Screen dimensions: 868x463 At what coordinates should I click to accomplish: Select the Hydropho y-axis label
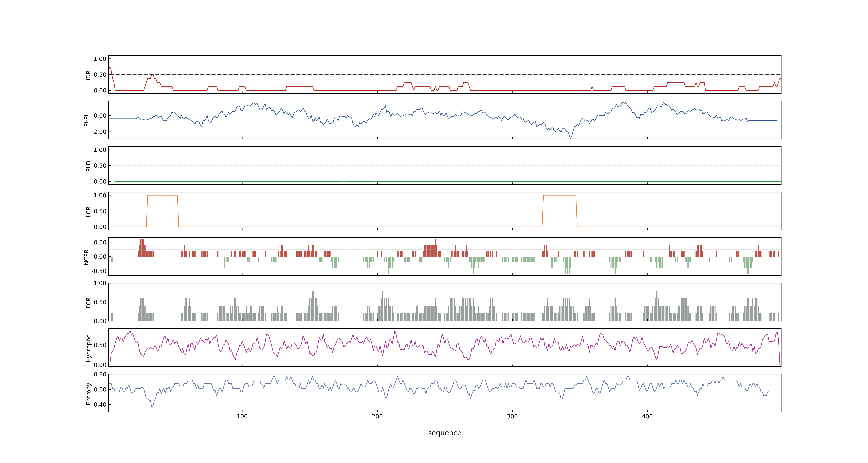click(x=88, y=348)
